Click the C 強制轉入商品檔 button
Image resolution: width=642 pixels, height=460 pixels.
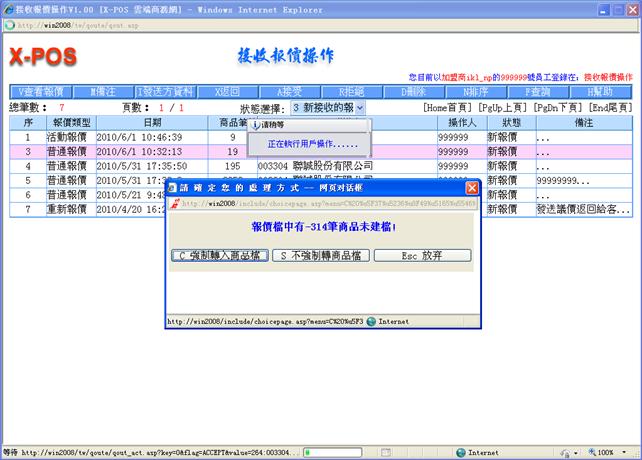[x=217, y=256]
